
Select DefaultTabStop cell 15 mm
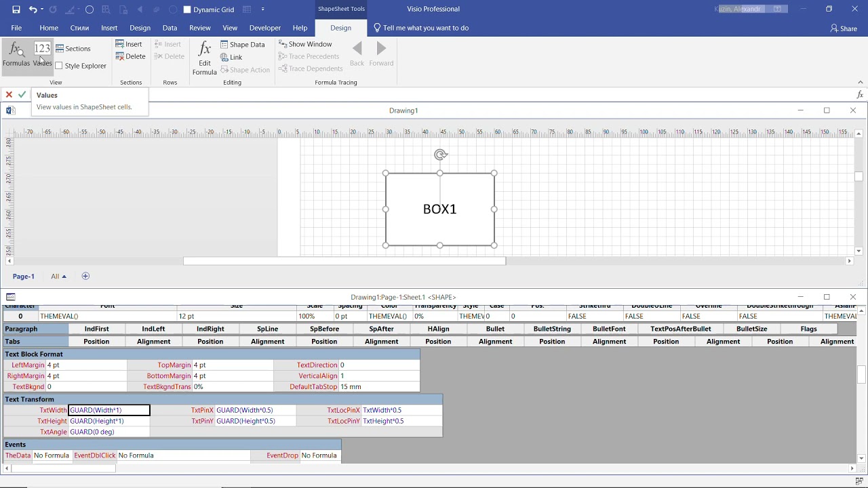click(379, 386)
